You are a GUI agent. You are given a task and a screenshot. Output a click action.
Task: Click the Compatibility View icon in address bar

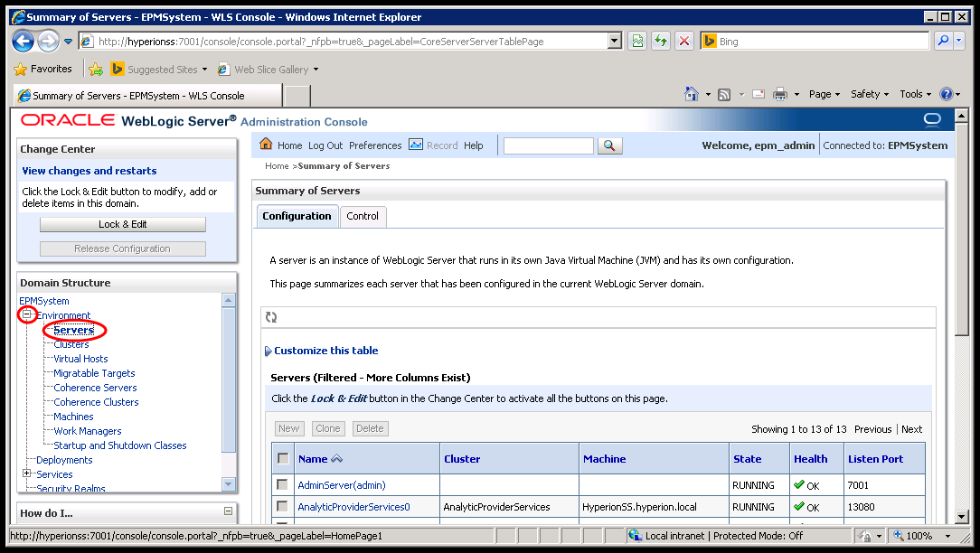(636, 42)
